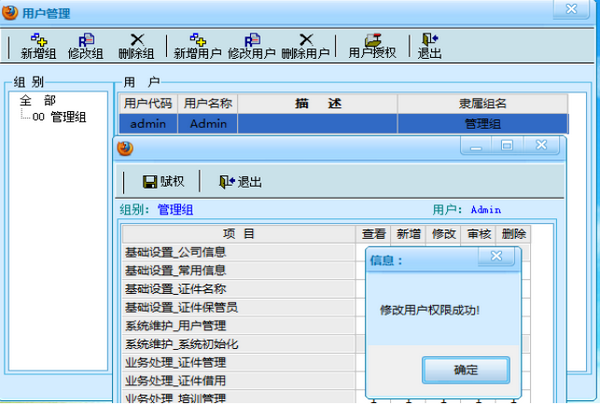Select the admin user code cell
The height and width of the screenshot is (405, 600).
click(148, 124)
